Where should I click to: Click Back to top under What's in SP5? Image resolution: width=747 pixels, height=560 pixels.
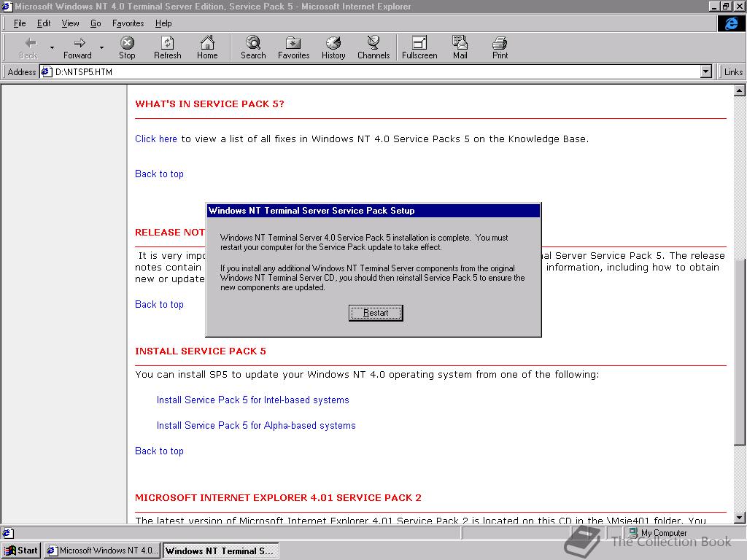159,174
